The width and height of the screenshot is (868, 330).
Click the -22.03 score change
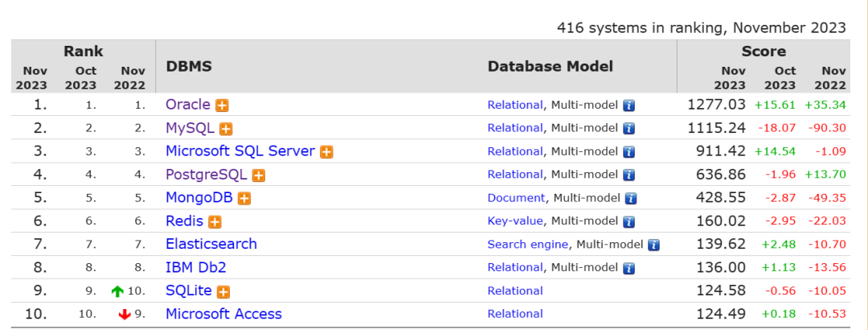(x=827, y=222)
